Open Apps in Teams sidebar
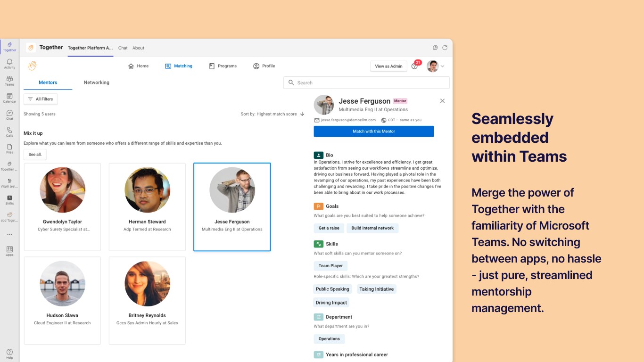 point(9,251)
